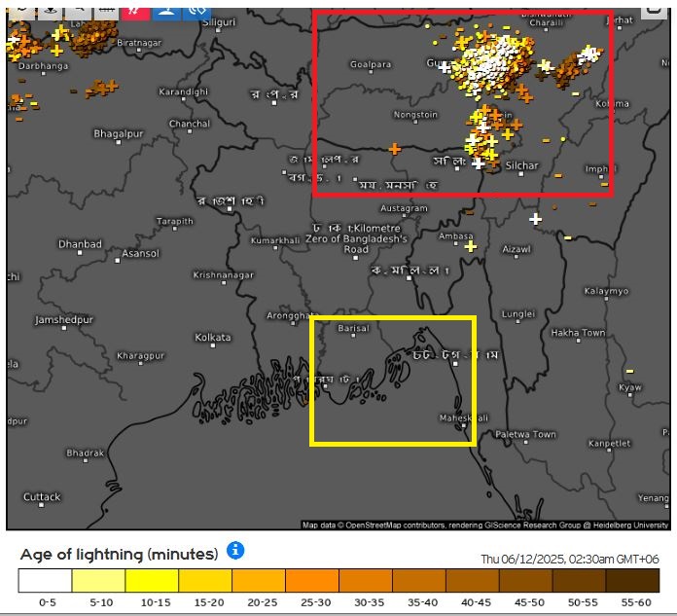Click the Biratnagar city label
This screenshot has width=677, height=616.
139,43
